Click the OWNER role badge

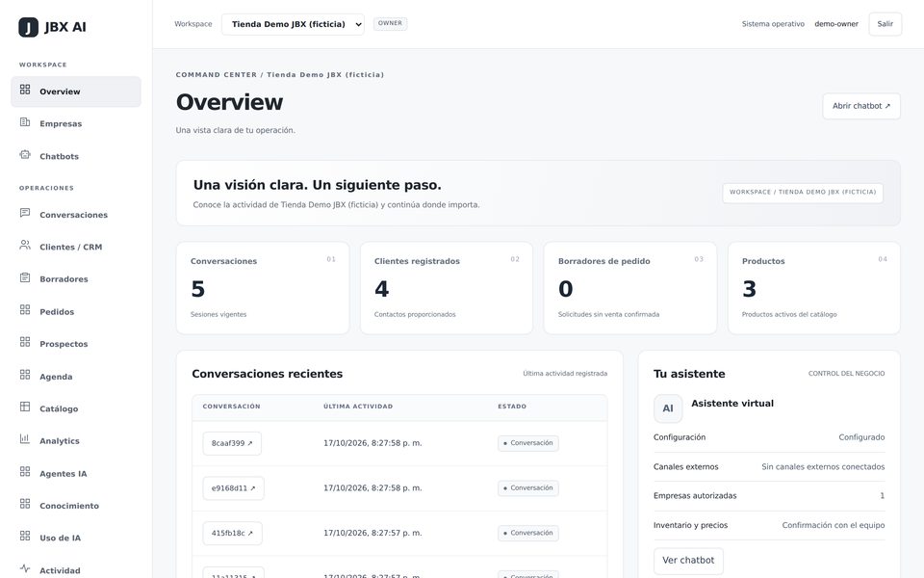[390, 23]
